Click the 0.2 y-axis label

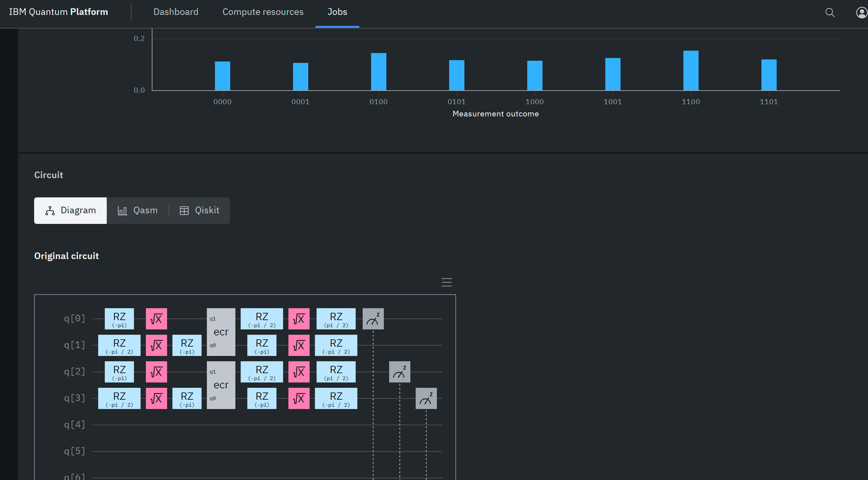(x=139, y=38)
